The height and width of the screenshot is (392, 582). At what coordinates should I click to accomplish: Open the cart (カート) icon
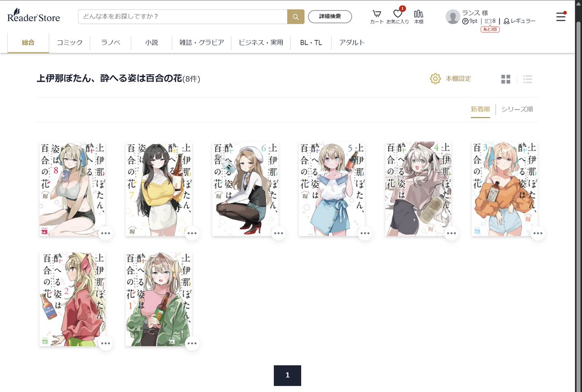tap(377, 16)
